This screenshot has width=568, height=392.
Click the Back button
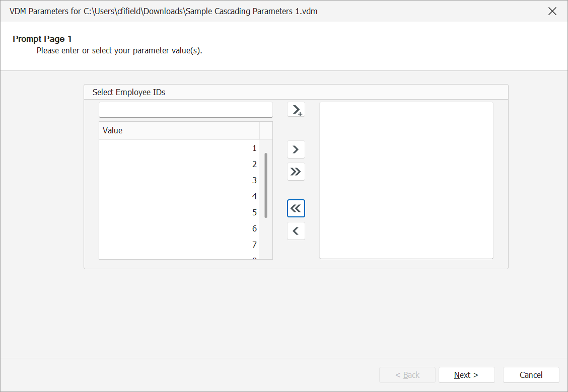[x=407, y=374]
